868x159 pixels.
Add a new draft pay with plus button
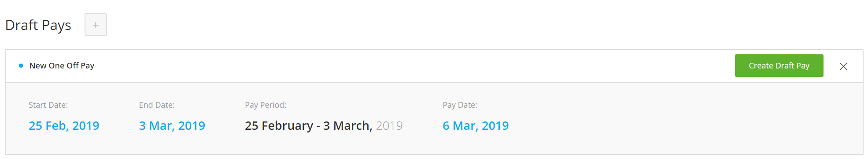click(96, 25)
